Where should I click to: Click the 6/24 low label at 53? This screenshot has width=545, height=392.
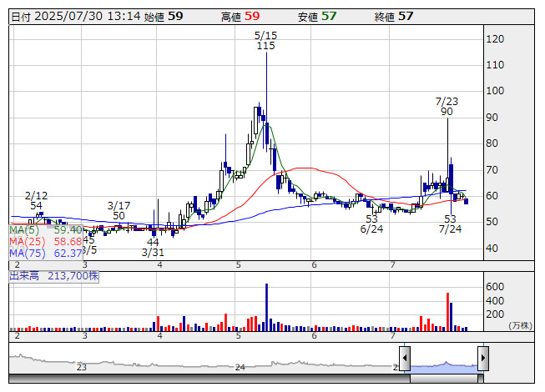click(372, 224)
